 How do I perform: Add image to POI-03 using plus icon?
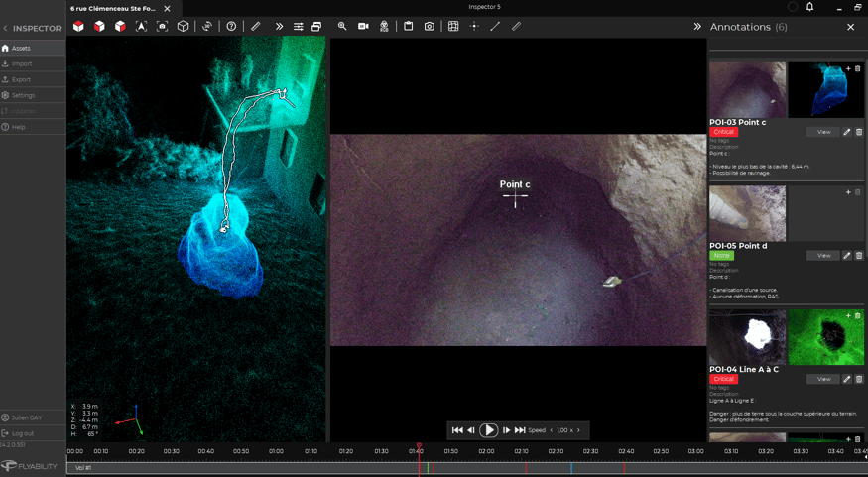click(x=848, y=68)
